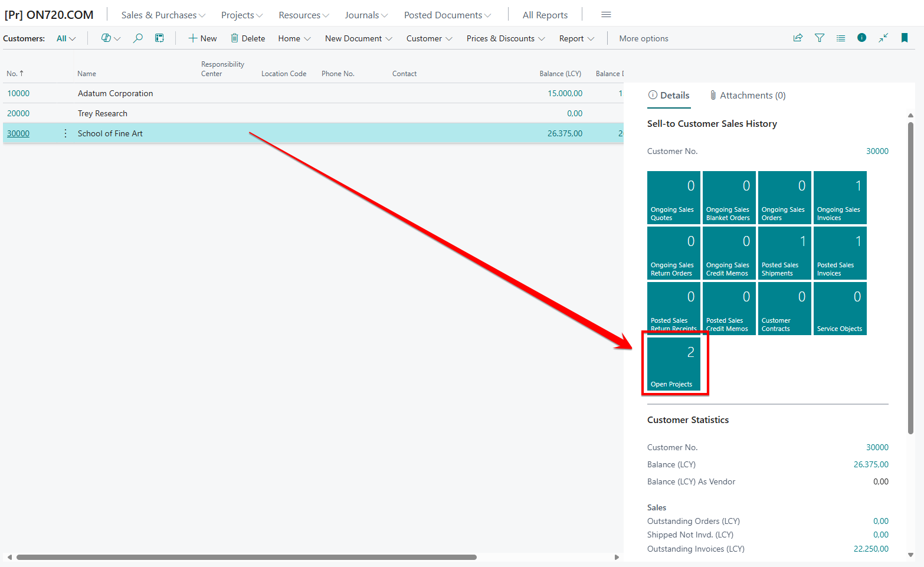Screen dimensions: 924x567
Task: Toggle the FactBox information icon
Action: click(x=862, y=38)
